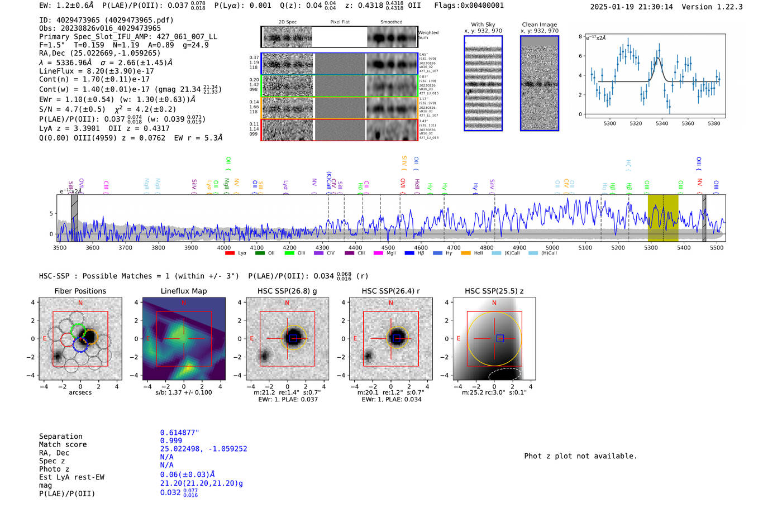The image size is (782, 532).
Task: Click the orange HeII legend swatch
Action: (466, 253)
